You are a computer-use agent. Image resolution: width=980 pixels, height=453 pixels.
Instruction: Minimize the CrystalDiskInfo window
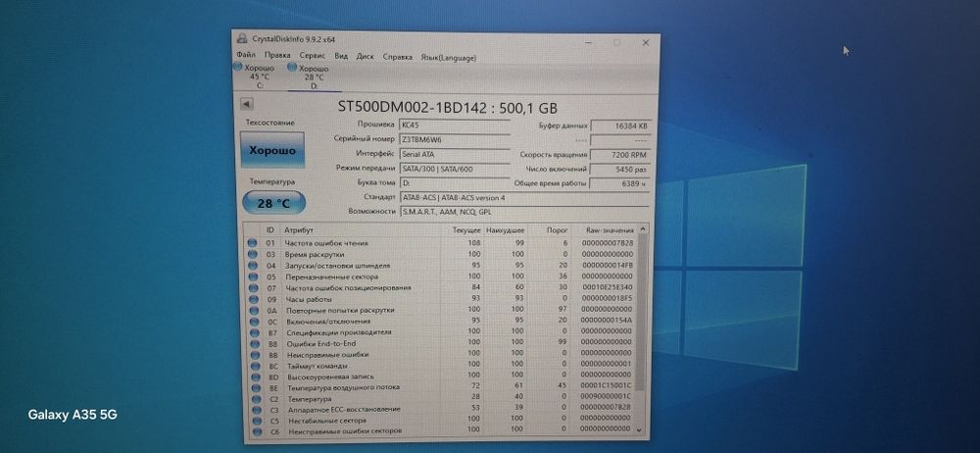tap(588, 42)
